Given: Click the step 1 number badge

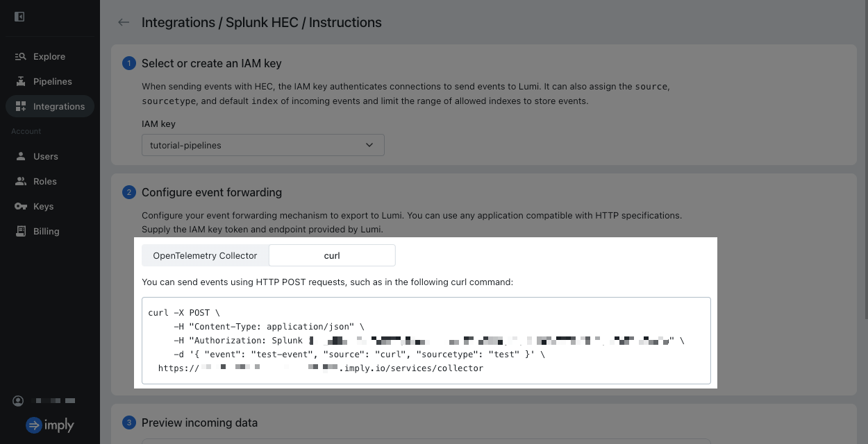Looking at the screenshot, I should 129,63.
